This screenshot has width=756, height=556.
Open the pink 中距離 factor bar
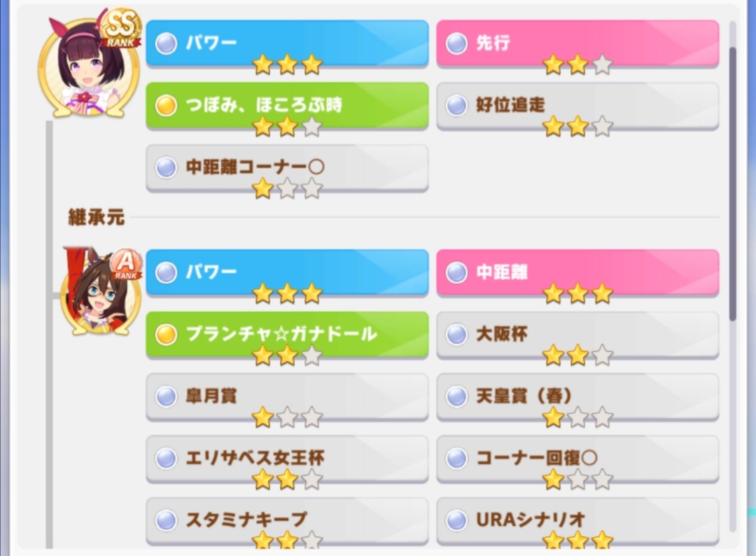577,272
